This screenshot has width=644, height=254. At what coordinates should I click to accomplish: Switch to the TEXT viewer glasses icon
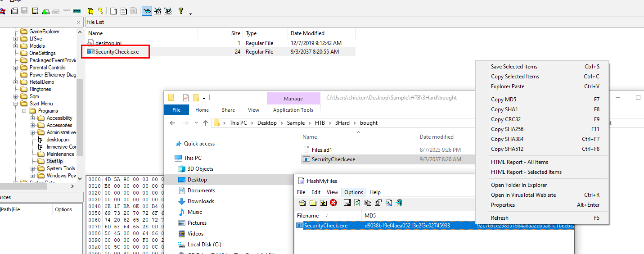tap(158, 11)
